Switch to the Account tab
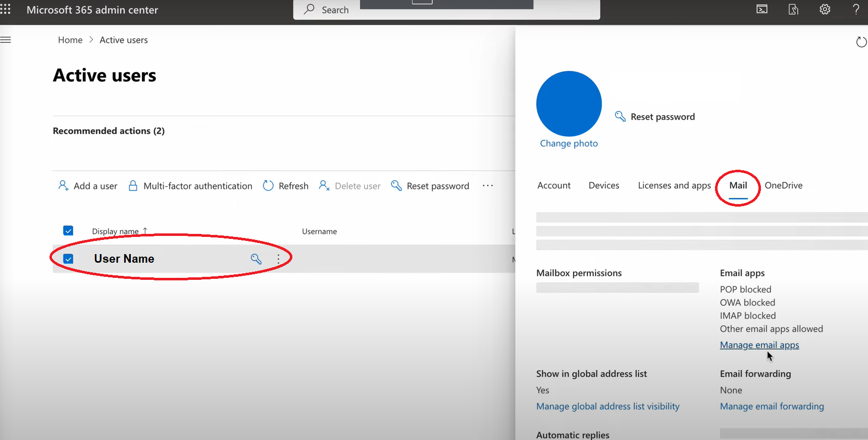 click(x=554, y=185)
